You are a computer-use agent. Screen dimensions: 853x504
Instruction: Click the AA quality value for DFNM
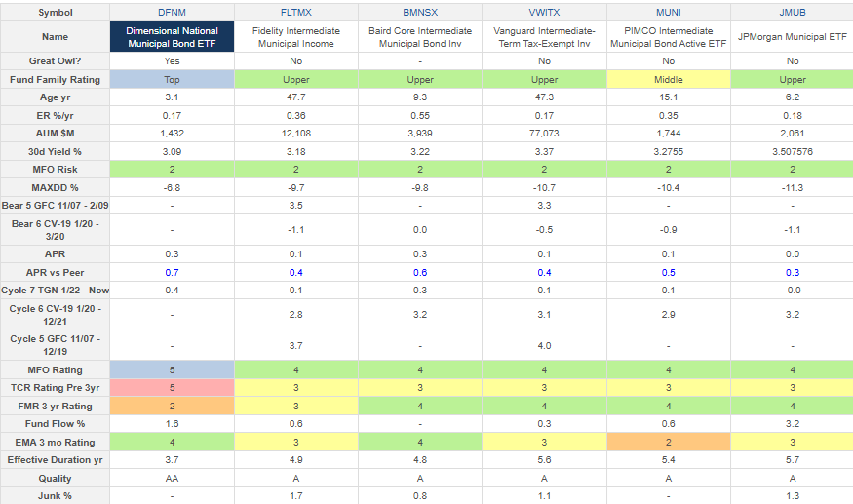pos(172,479)
